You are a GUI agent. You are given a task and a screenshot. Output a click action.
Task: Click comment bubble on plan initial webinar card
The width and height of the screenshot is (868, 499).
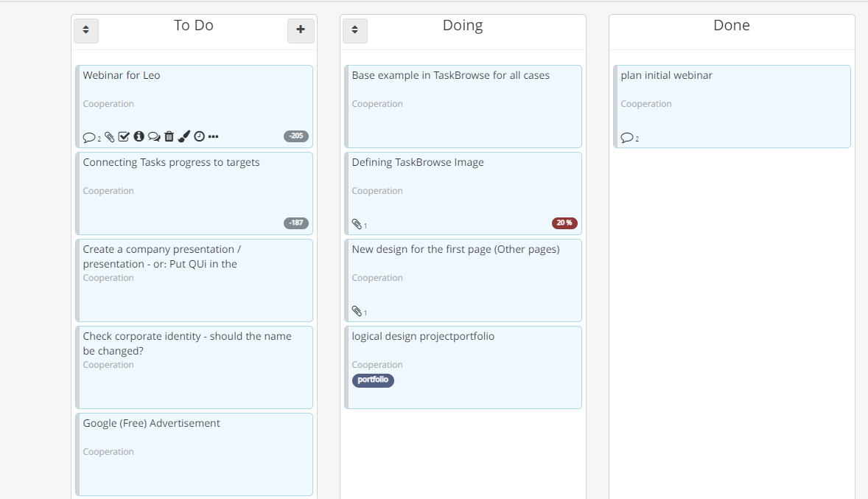click(x=626, y=137)
